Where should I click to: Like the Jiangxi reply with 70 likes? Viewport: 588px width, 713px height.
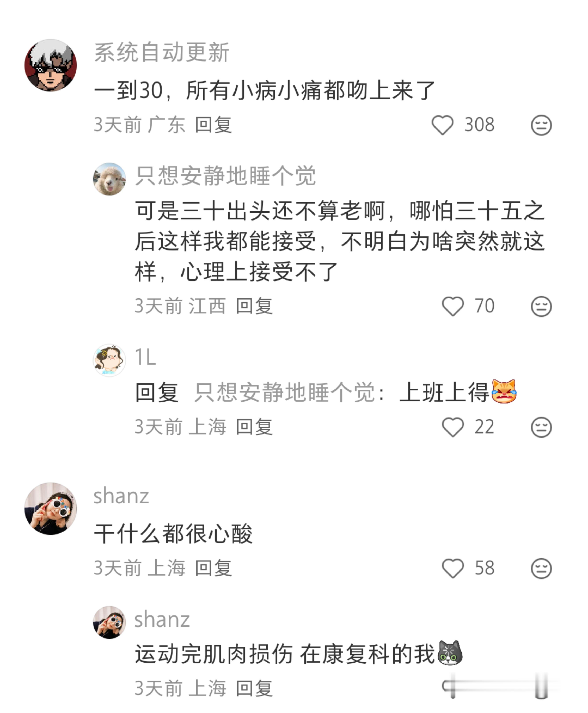(x=453, y=306)
